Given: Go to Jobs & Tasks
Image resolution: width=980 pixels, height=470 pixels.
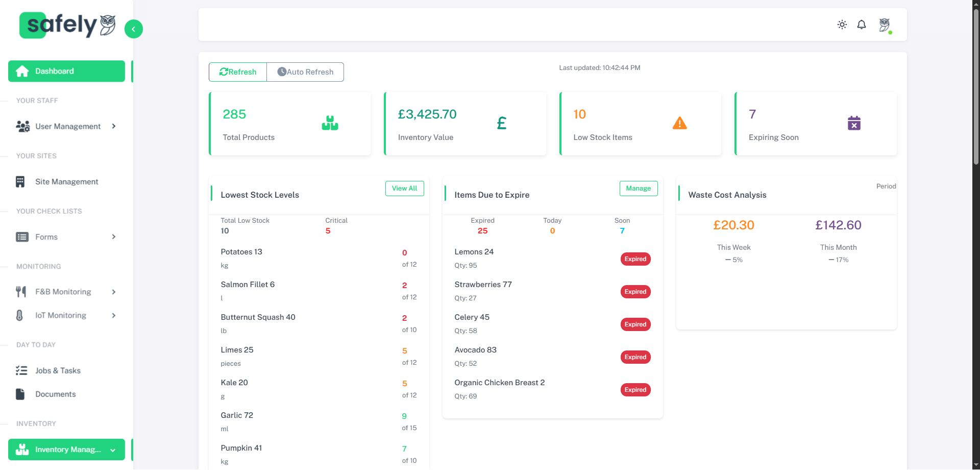Looking at the screenshot, I should coord(58,371).
